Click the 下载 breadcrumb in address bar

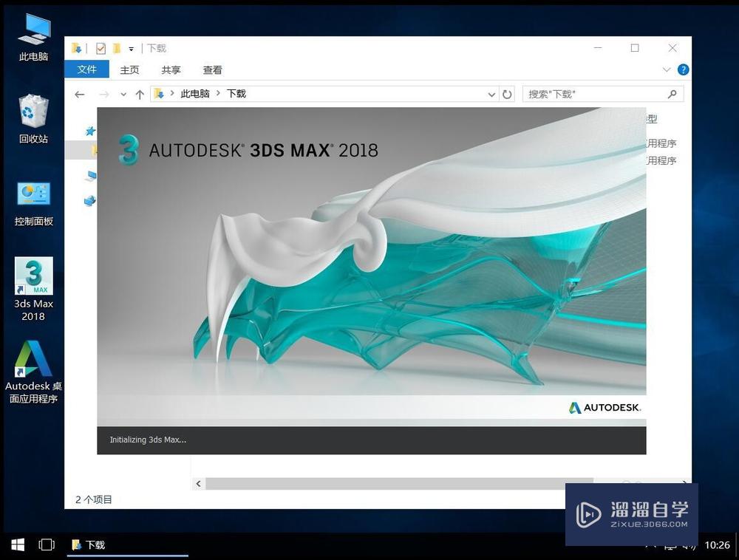[236, 94]
